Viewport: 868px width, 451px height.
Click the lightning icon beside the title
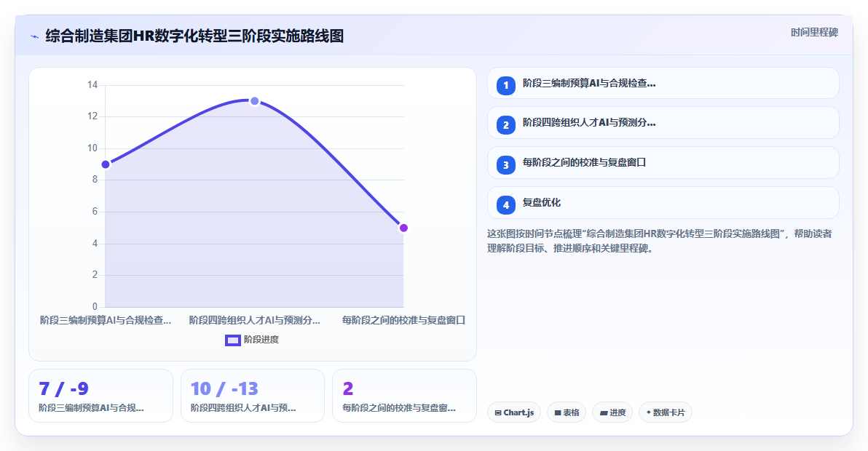(34, 36)
